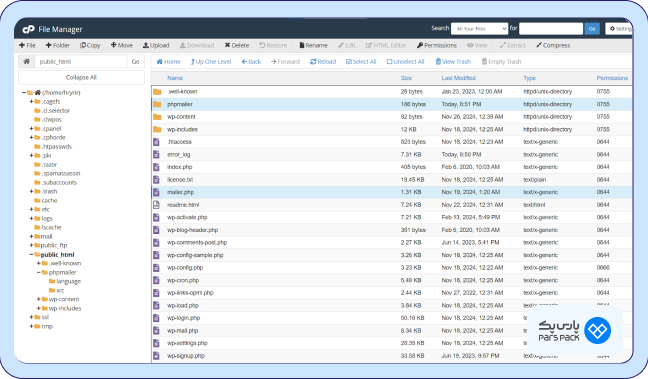Viewport: 648px width, 379px height.
Task: Click the cPanel logo icon
Action: click(x=28, y=29)
